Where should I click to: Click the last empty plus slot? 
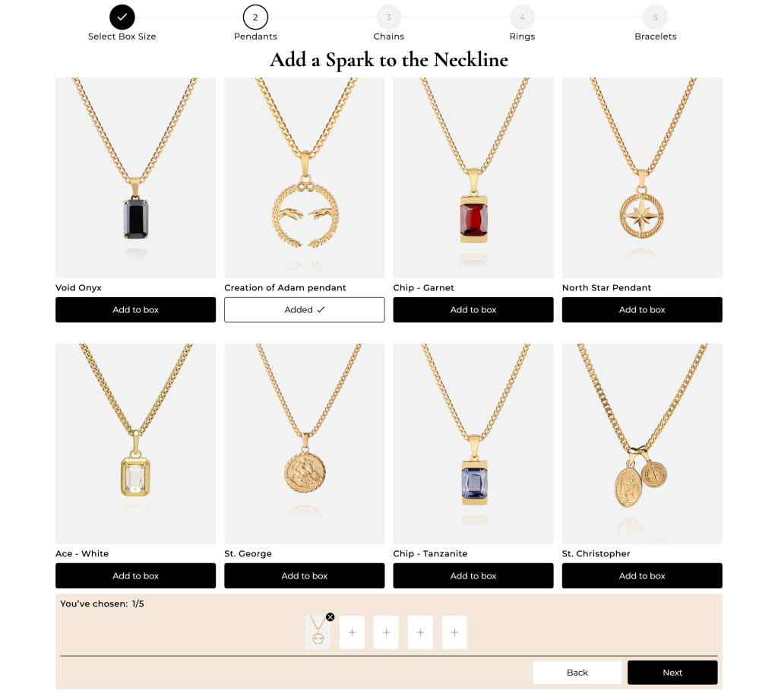454,632
